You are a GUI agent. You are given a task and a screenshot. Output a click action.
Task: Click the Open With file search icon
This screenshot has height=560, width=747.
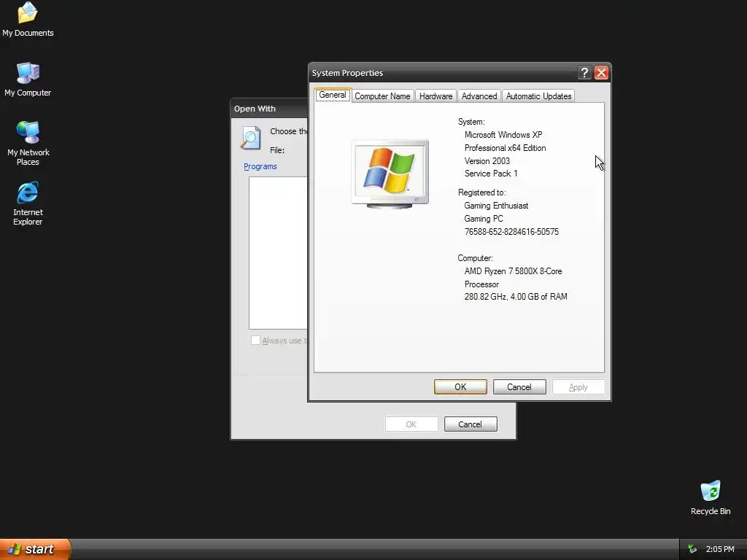click(x=251, y=138)
